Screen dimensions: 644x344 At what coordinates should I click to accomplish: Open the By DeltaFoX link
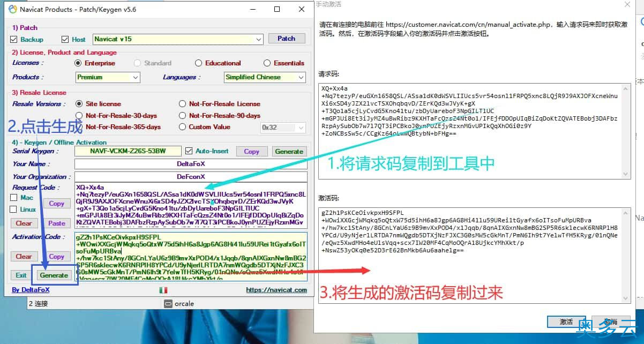pos(31,290)
